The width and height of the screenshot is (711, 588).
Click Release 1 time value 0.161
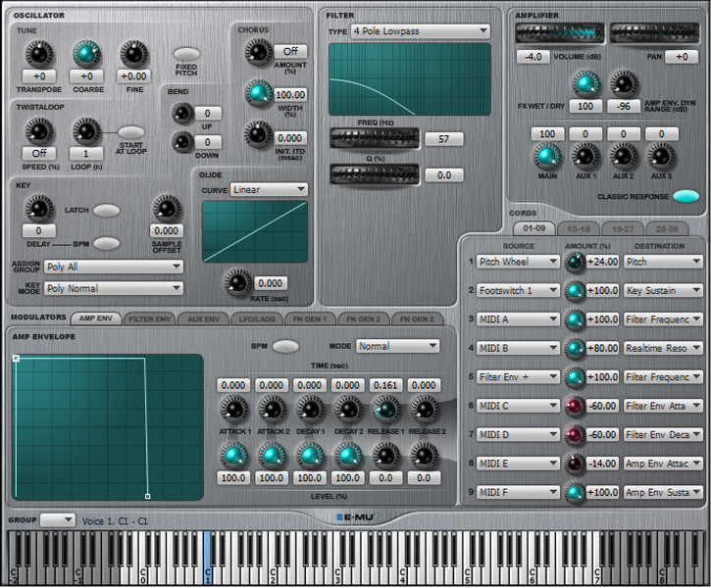385,385
